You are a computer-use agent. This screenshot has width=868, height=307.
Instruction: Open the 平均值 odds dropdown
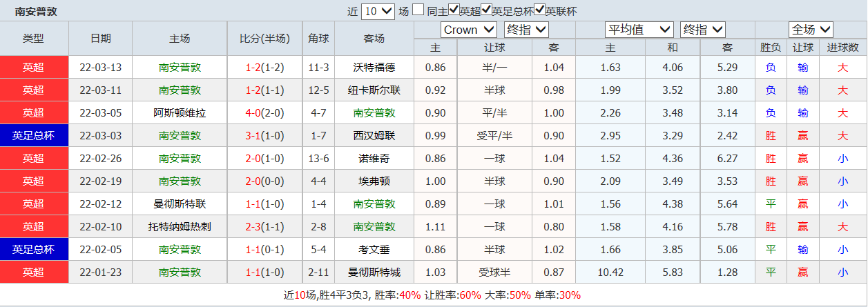pos(638,30)
